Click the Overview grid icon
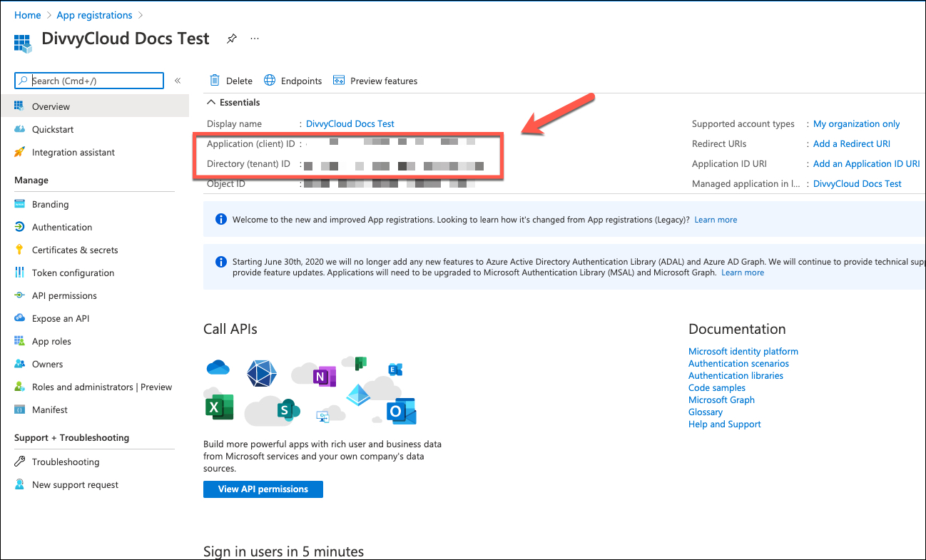 19,106
